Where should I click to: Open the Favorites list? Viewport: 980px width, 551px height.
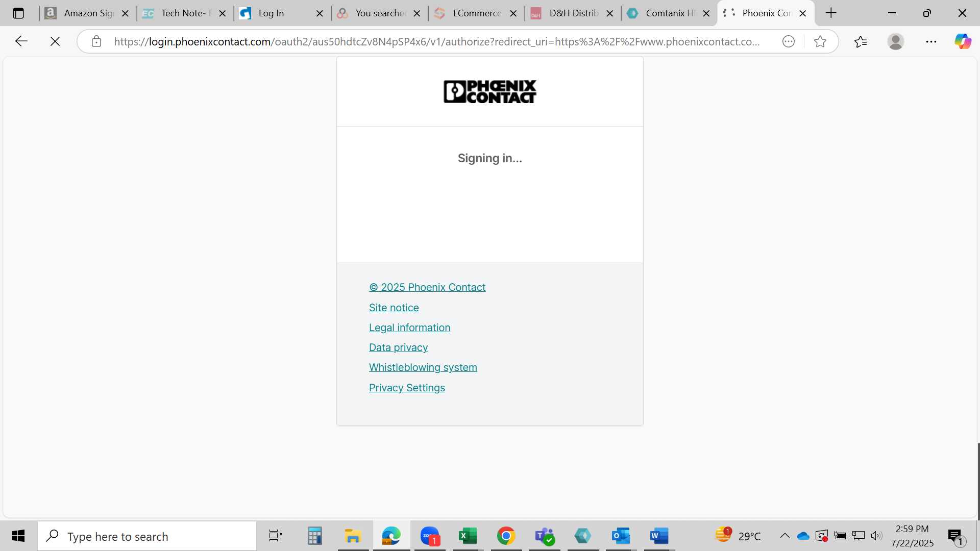[x=861, y=41]
